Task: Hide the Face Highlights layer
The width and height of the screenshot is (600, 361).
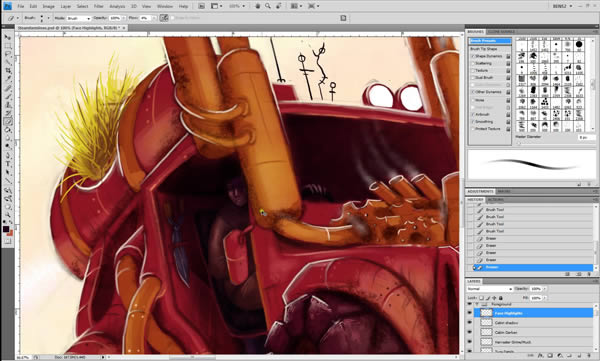Action: coord(470,313)
